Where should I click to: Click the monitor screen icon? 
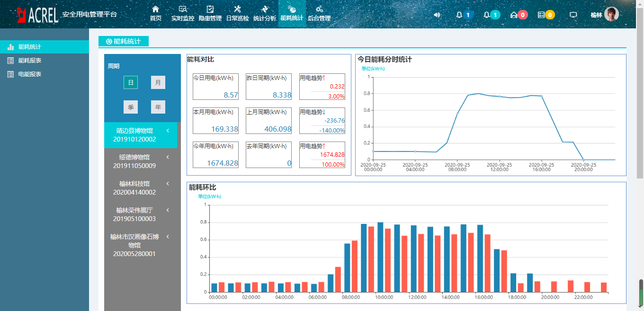click(573, 15)
